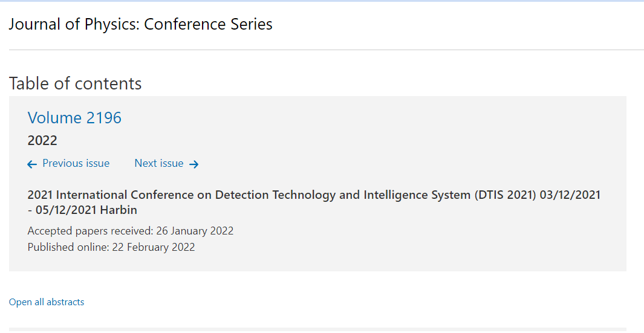Screen dimensions: 644x333
Task: Open the Volume 2196 link
Action: coord(74,118)
